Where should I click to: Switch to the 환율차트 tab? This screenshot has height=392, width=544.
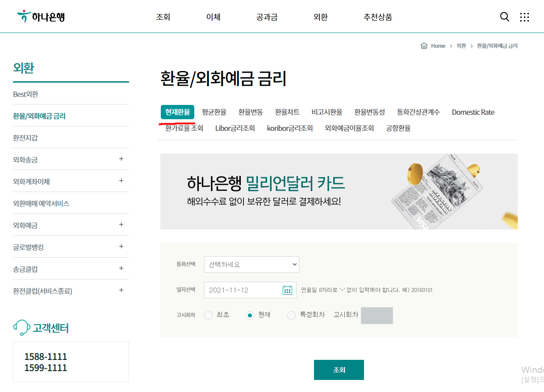[287, 112]
